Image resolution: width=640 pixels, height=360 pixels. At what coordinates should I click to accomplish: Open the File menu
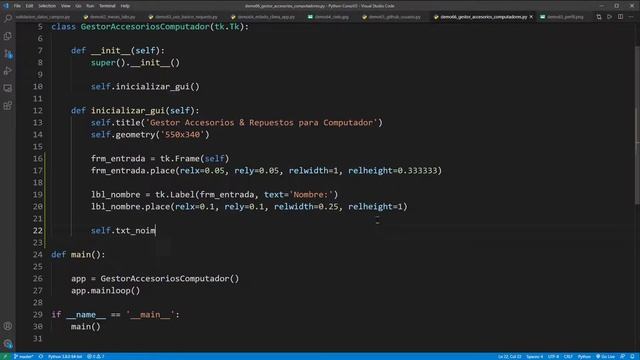pos(17,6)
